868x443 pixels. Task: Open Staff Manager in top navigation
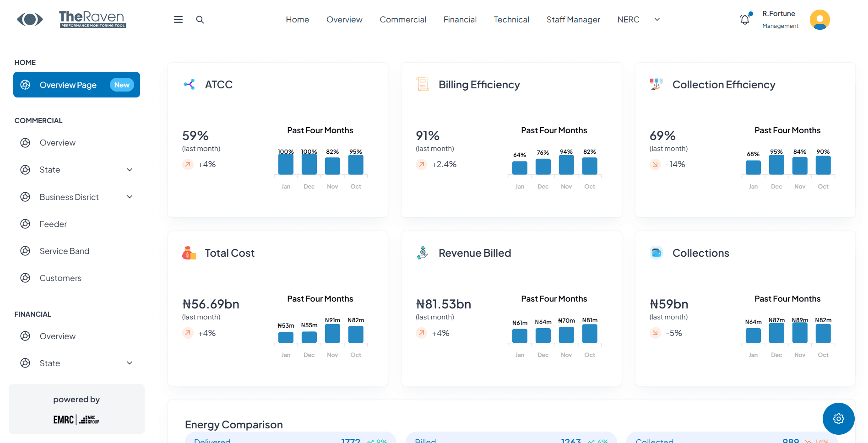pyautogui.click(x=573, y=20)
